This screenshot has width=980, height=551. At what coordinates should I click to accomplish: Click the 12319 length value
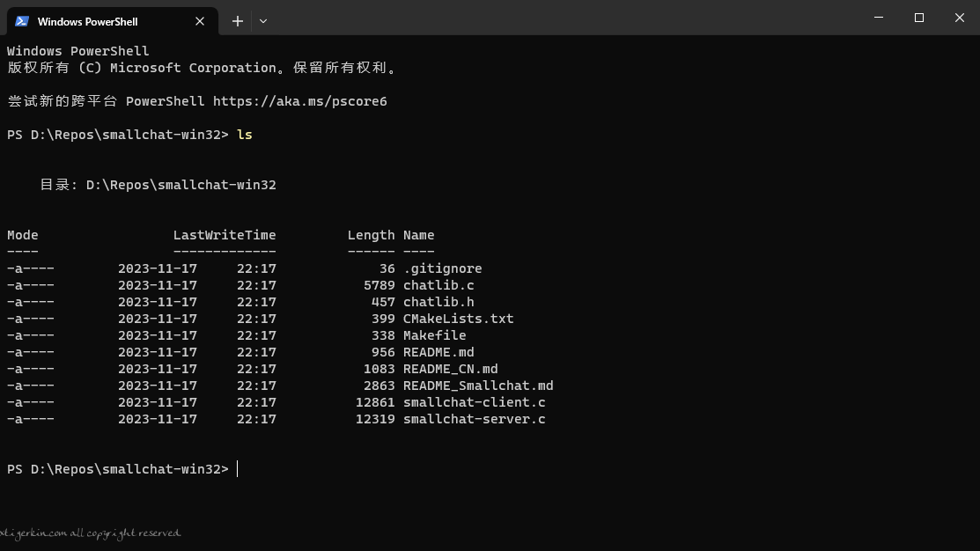point(375,419)
